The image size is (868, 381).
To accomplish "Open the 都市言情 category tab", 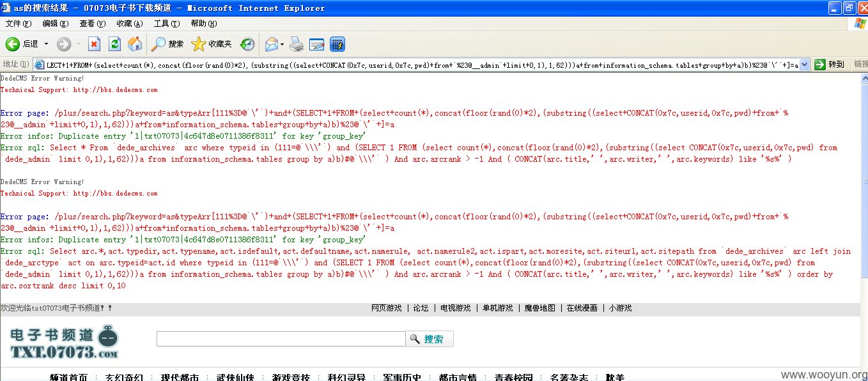I will point(458,378).
